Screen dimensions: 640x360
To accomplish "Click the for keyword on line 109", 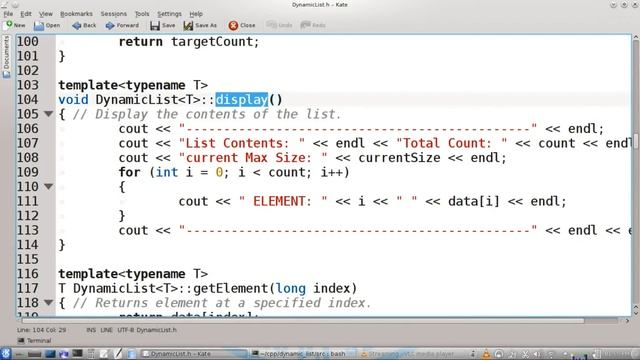I will (x=129, y=172).
